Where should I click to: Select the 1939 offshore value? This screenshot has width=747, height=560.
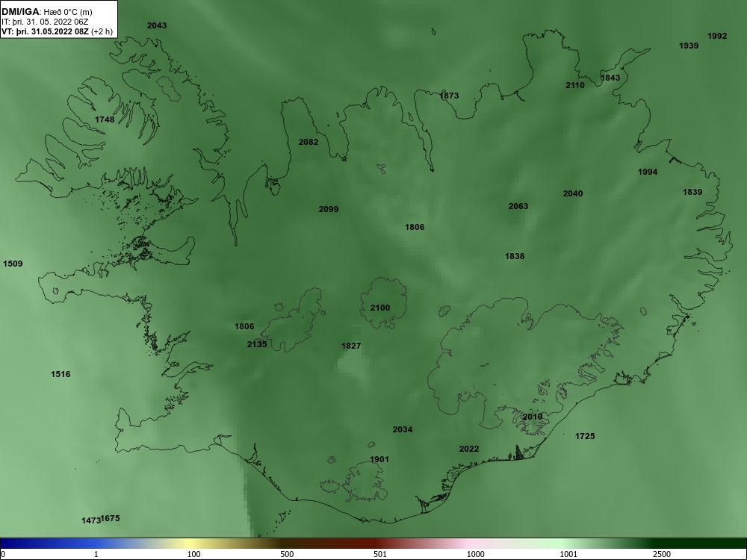point(689,46)
